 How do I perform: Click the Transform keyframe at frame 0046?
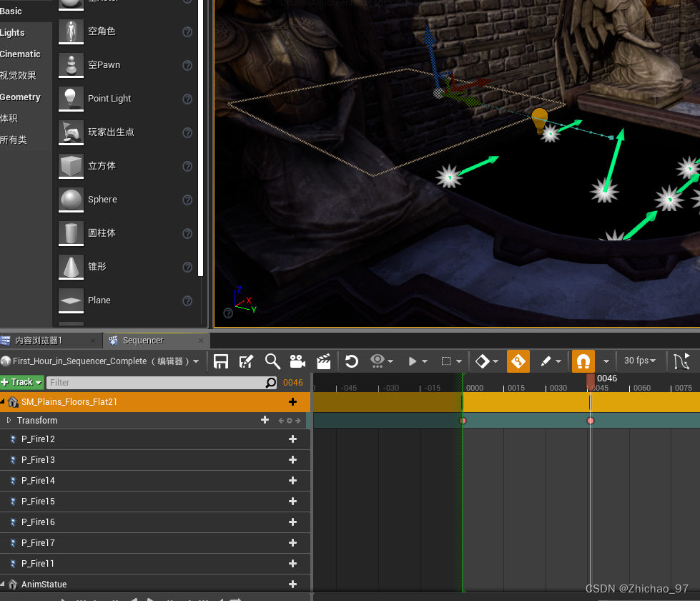[591, 421]
